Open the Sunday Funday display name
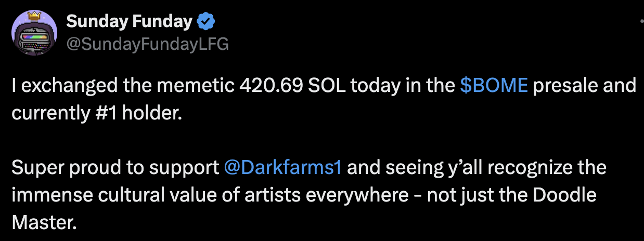 [129, 22]
